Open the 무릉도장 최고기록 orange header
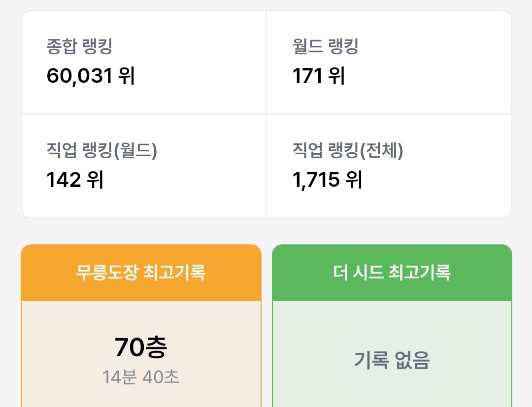 141,272
